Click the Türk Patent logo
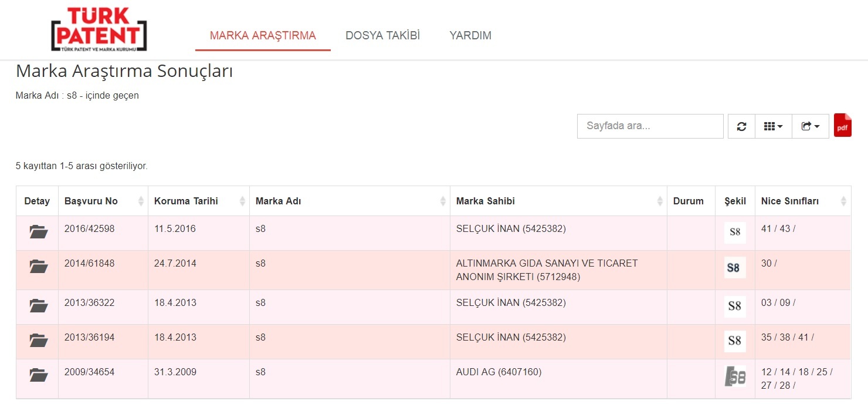868x404 pixels. (99, 29)
